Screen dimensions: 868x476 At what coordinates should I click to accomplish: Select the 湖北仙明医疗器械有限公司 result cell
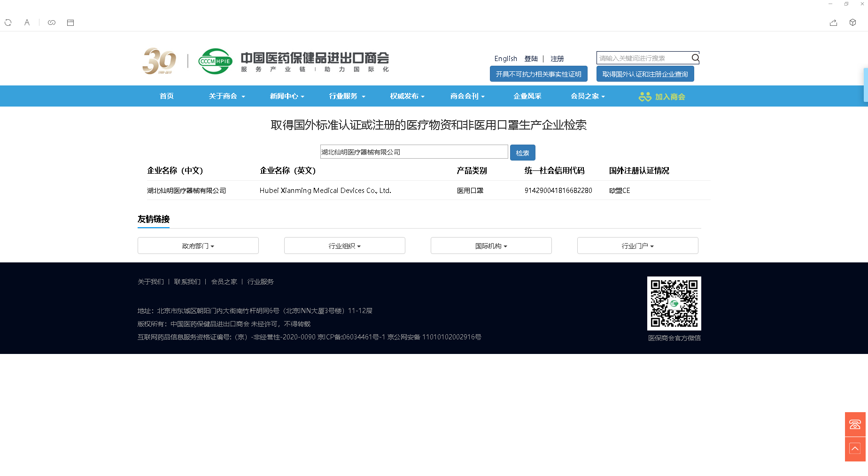186,191
